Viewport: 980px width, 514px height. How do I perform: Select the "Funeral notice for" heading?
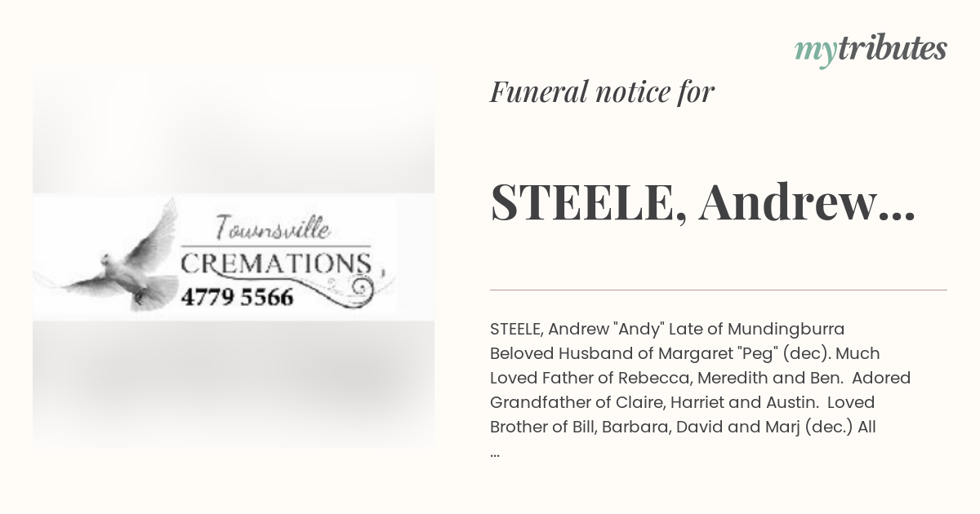click(602, 92)
